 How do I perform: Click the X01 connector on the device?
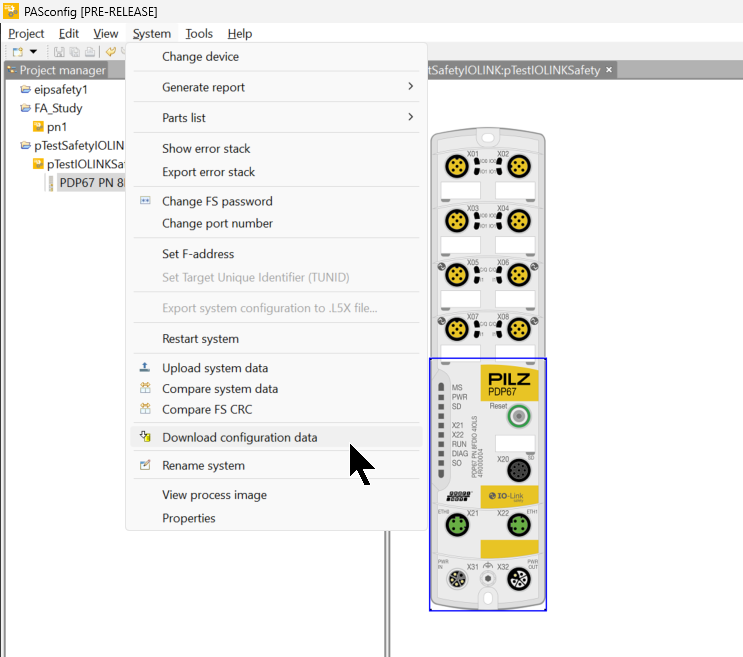pos(457,166)
